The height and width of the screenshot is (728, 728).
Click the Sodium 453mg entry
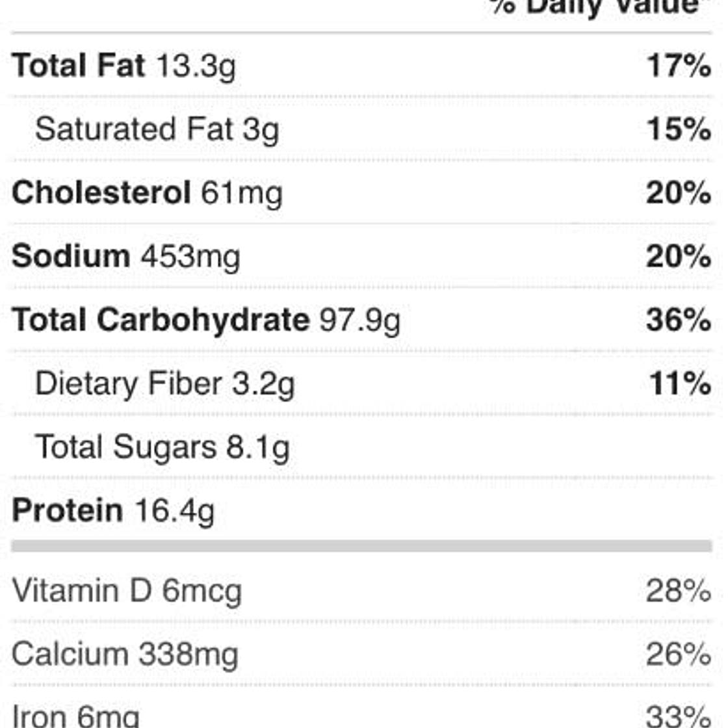pos(126,257)
